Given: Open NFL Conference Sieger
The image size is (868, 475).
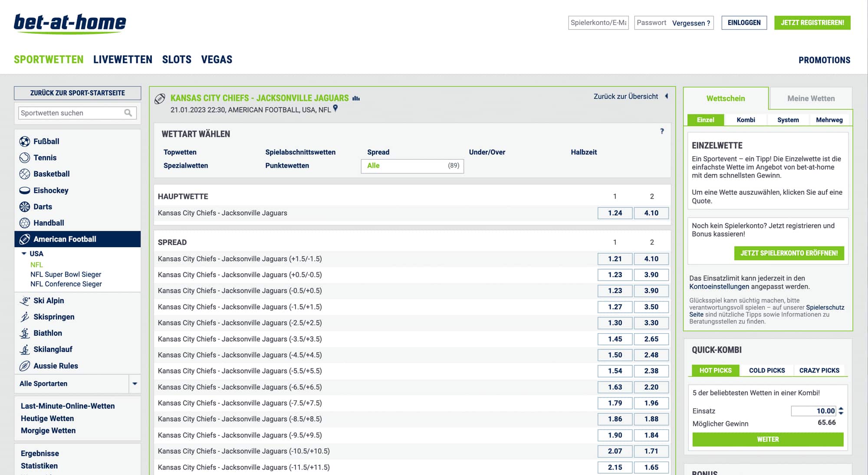Looking at the screenshot, I should click(x=66, y=284).
